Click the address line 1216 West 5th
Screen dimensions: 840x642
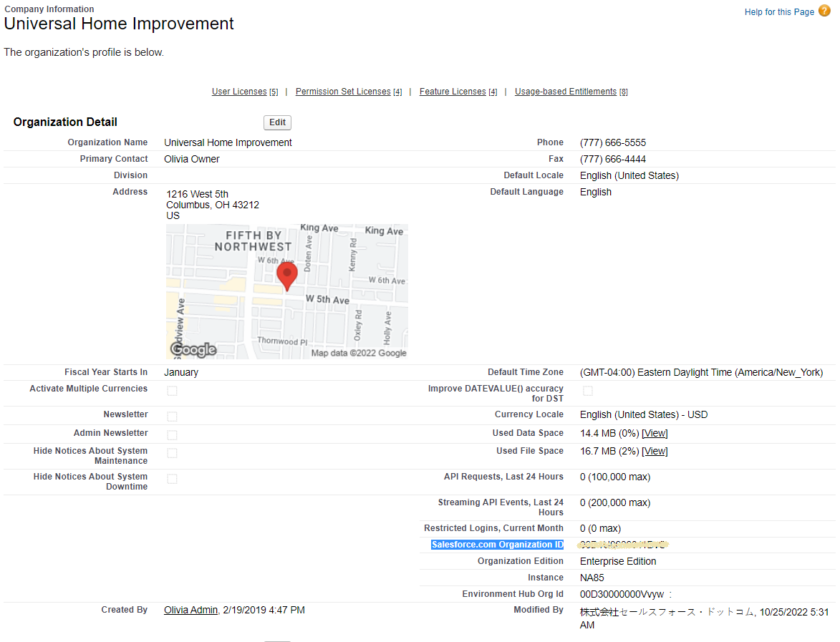197,194
